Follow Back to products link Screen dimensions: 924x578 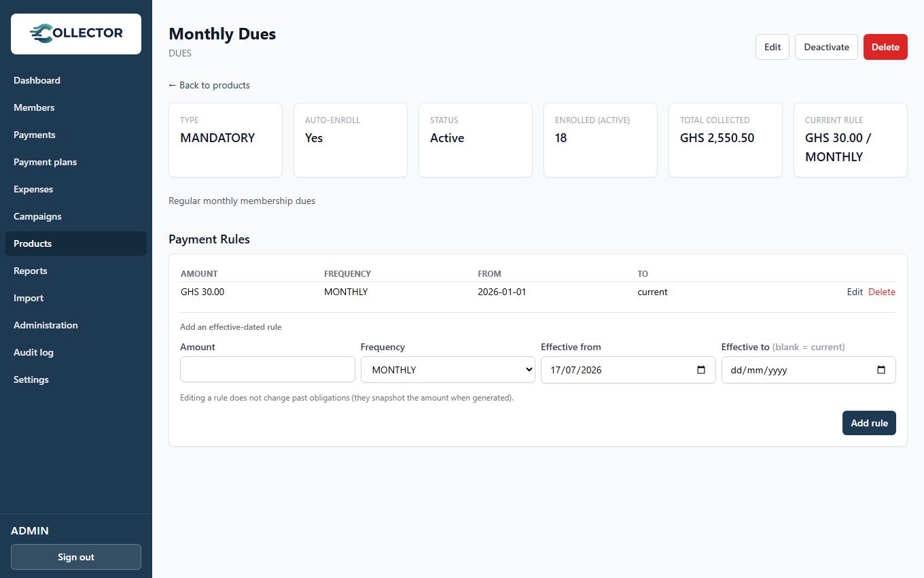[x=209, y=85]
